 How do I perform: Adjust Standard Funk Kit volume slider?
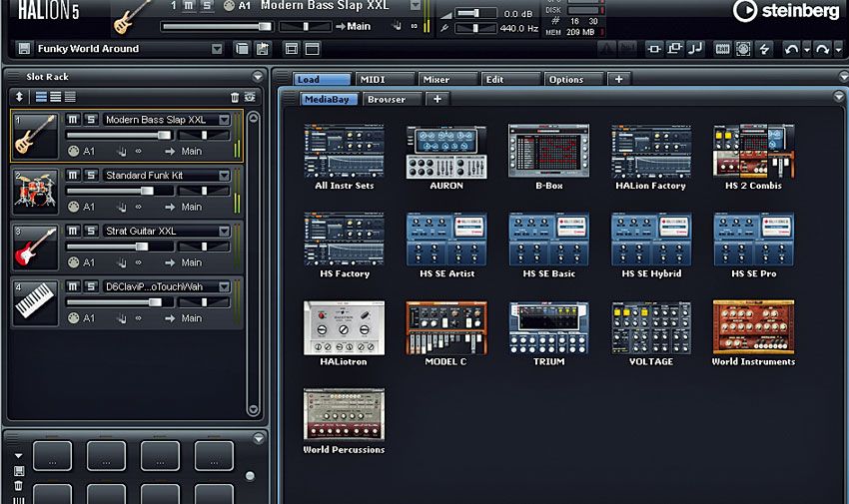click(x=119, y=191)
